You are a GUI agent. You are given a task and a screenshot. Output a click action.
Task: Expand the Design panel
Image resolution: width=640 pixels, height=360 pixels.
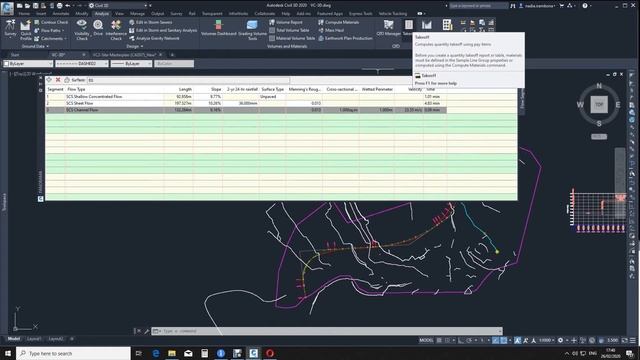pos(134,47)
